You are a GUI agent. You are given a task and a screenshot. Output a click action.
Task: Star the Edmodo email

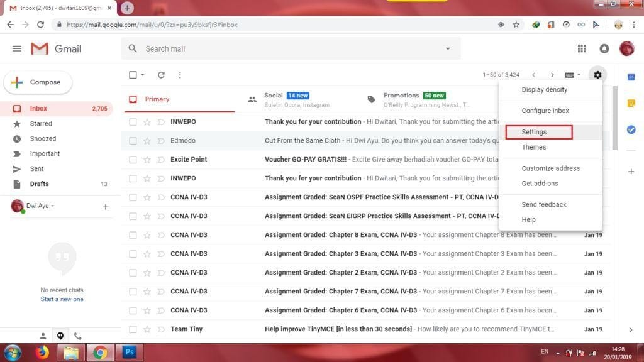pyautogui.click(x=147, y=141)
